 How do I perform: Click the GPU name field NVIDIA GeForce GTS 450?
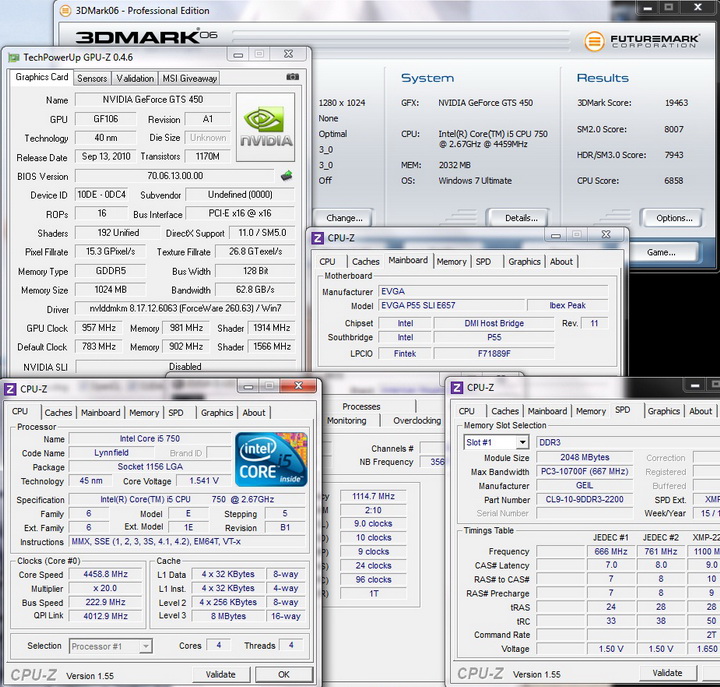[152, 99]
